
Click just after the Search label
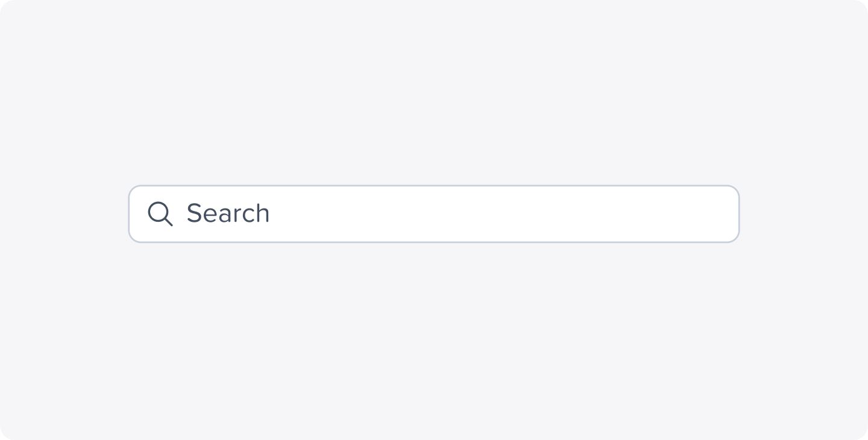click(283, 213)
